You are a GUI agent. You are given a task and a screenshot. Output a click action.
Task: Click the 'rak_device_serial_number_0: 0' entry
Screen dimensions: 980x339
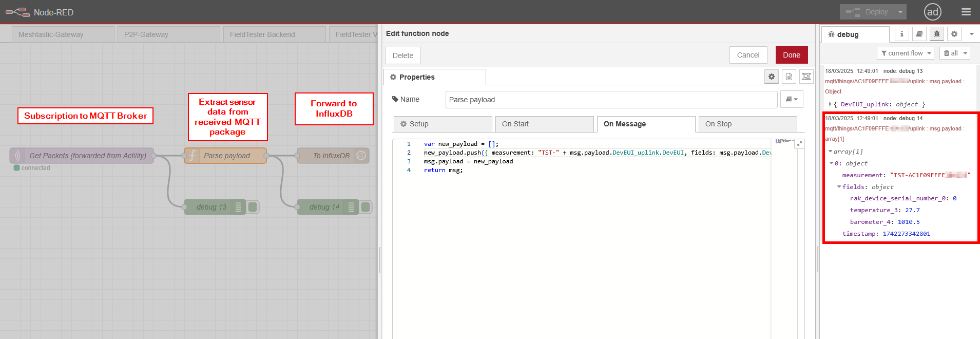pos(903,198)
